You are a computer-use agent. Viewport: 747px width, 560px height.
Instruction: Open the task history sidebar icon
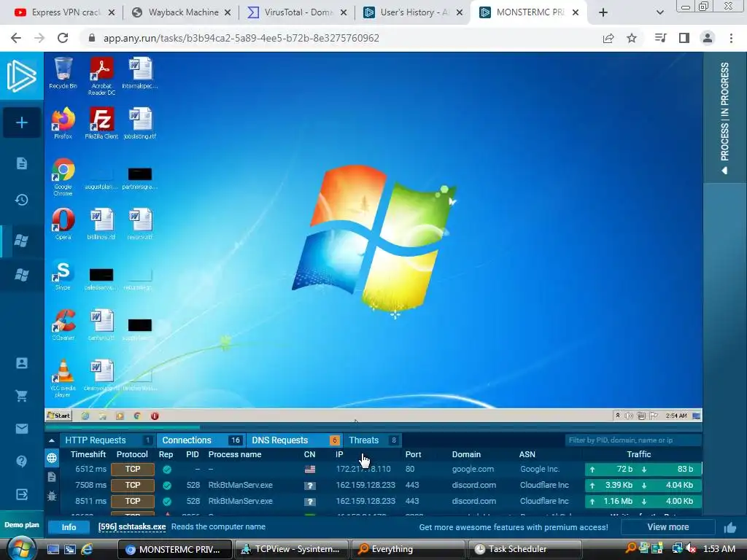click(x=21, y=200)
